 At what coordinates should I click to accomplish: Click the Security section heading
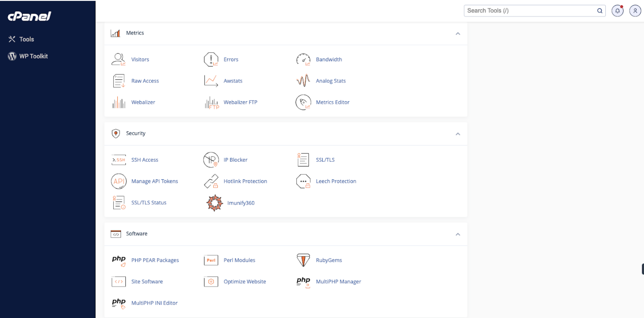click(136, 133)
